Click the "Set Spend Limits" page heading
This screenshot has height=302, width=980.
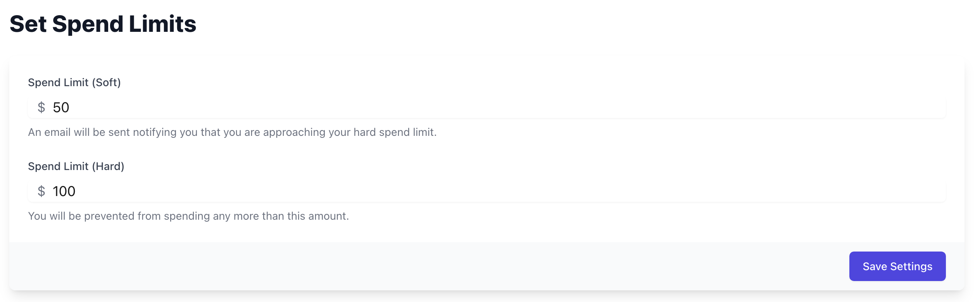(x=103, y=24)
